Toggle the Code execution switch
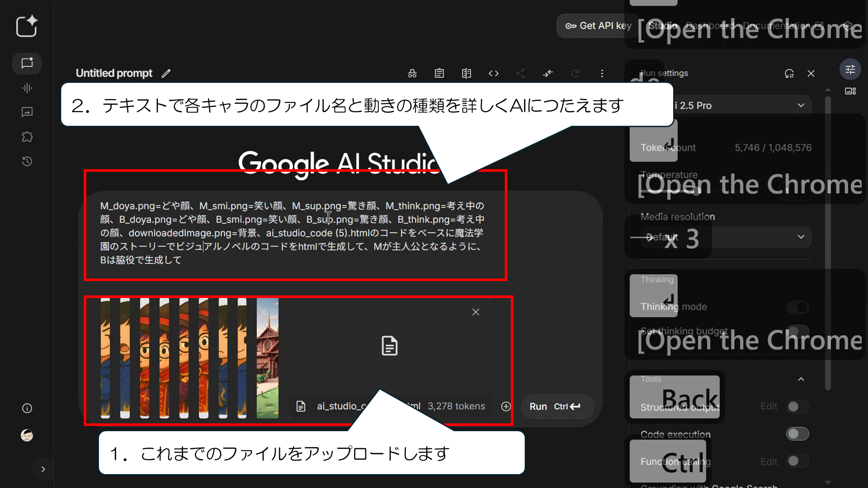The image size is (868, 488). 797,434
